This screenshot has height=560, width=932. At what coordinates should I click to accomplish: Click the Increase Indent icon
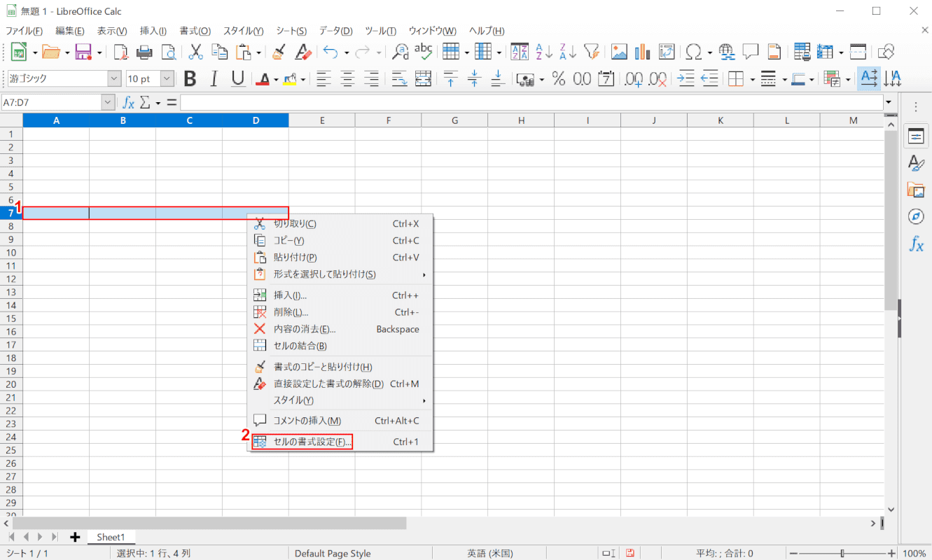click(686, 79)
